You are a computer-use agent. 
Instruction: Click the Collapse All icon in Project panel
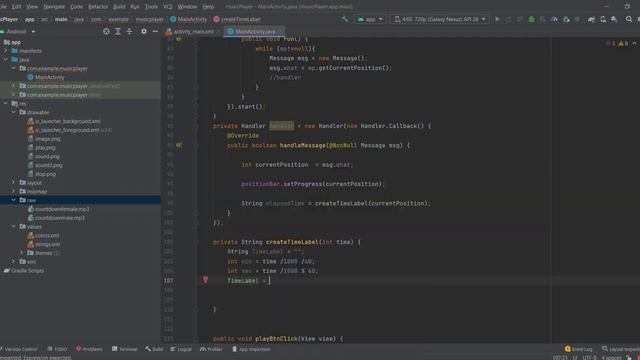[x=129, y=31]
